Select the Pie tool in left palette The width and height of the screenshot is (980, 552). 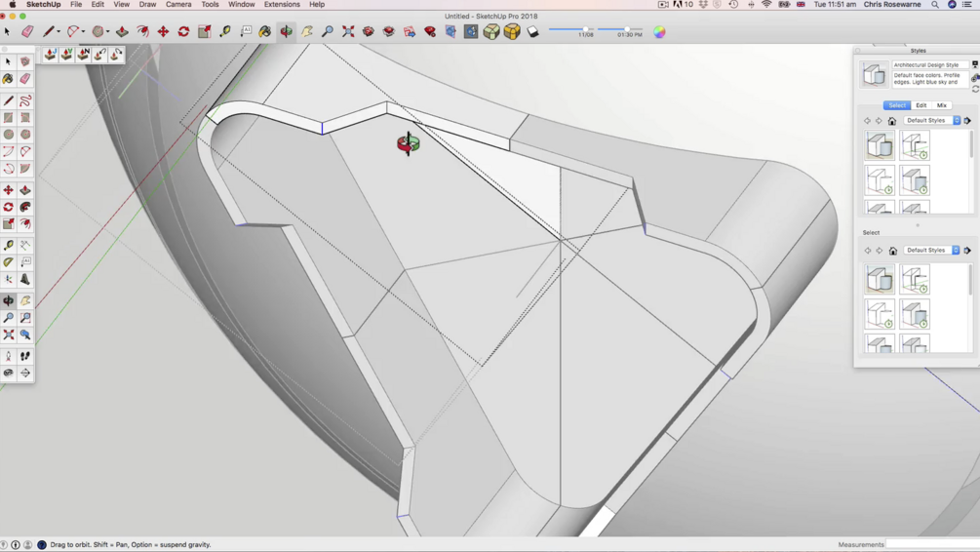pyautogui.click(x=25, y=168)
